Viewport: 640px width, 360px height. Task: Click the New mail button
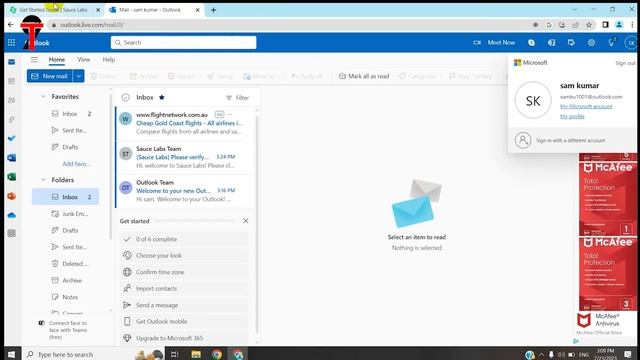(x=50, y=76)
